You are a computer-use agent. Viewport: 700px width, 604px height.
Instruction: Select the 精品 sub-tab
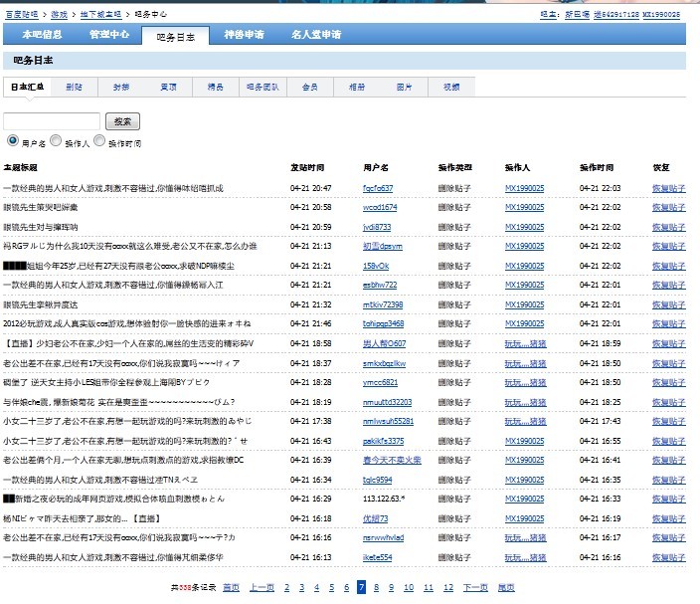click(216, 87)
